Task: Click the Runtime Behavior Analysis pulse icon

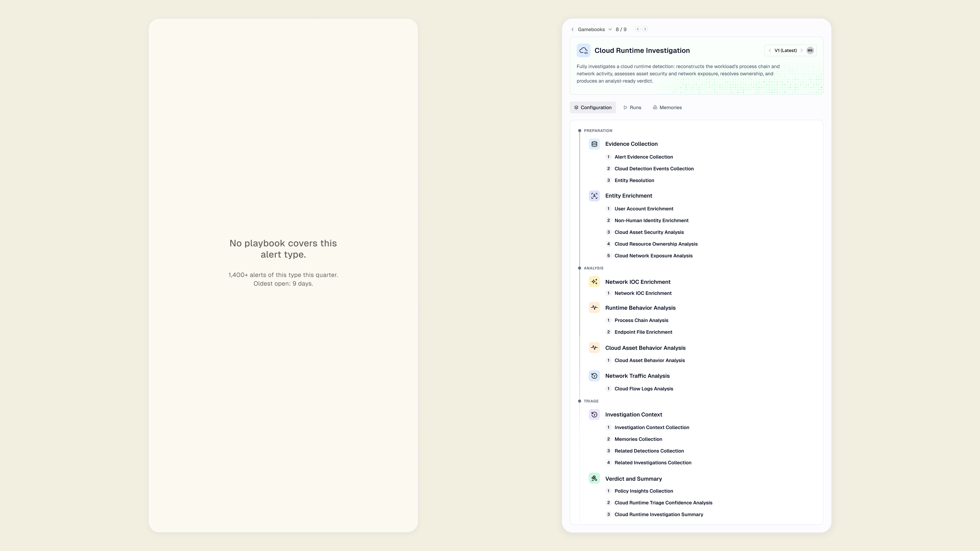Action: [x=594, y=308]
